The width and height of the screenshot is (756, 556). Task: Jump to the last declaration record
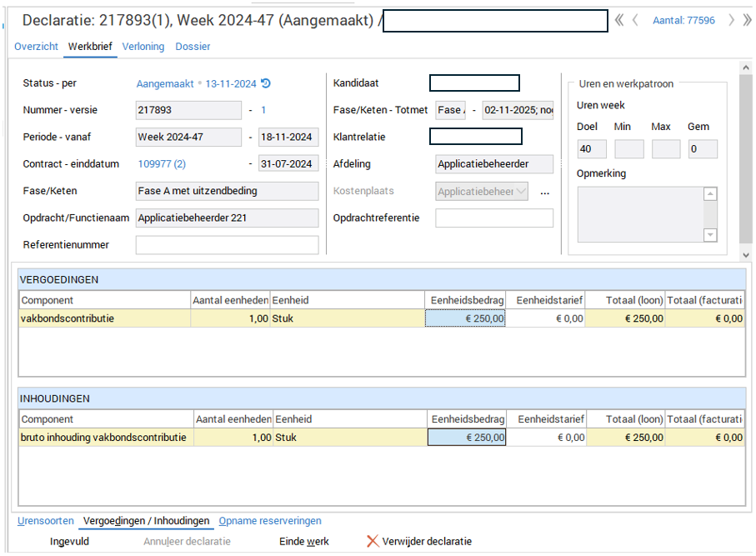click(746, 21)
